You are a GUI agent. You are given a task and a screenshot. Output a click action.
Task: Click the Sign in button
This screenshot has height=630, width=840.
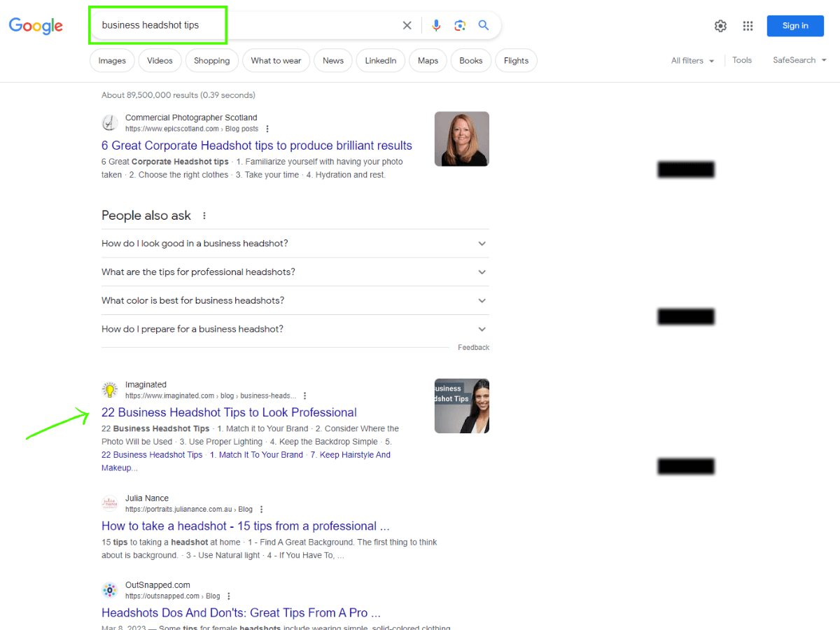coord(794,26)
